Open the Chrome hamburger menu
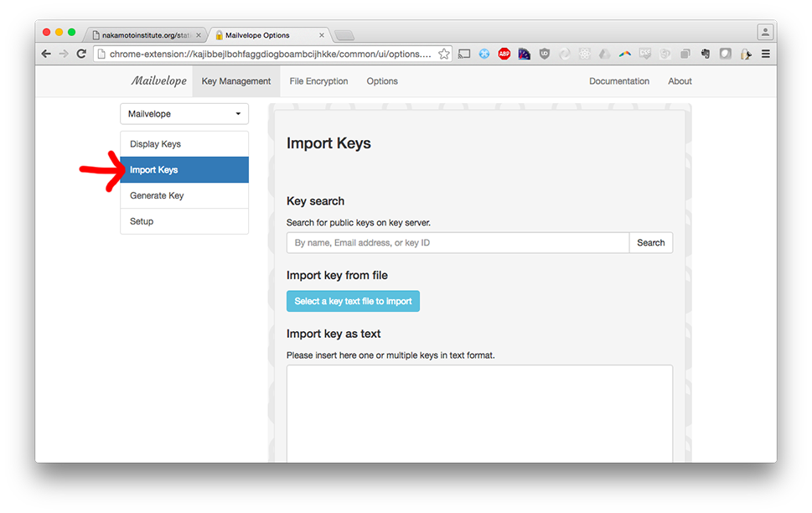 pos(766,54)
